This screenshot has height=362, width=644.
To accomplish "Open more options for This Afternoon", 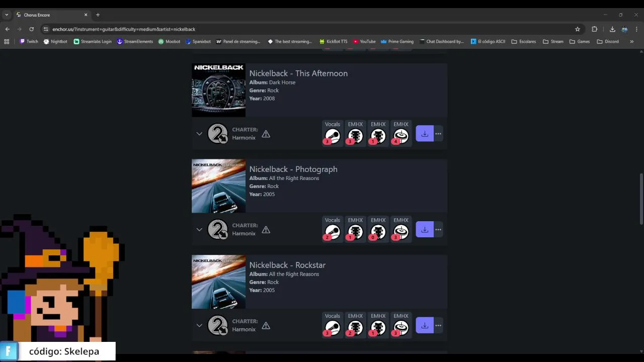I will click(438, 134).
